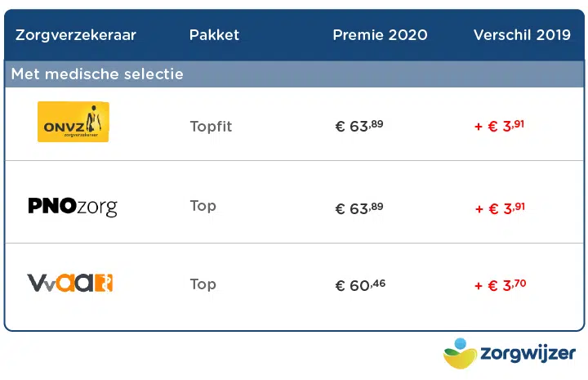
Task: Click the ONVZ premium € 63,89
Action: tap(359, 126)
